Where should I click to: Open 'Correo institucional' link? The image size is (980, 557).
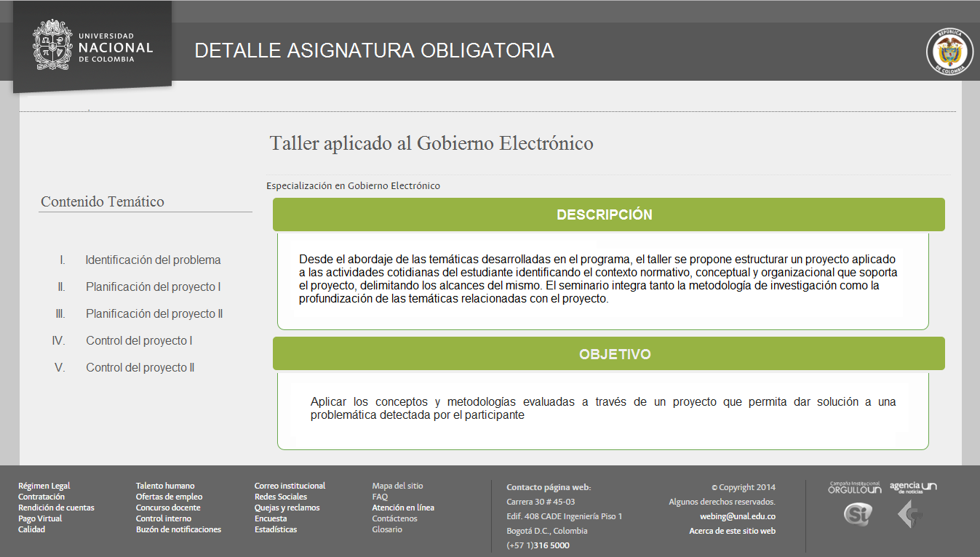[x=290, y=486]
